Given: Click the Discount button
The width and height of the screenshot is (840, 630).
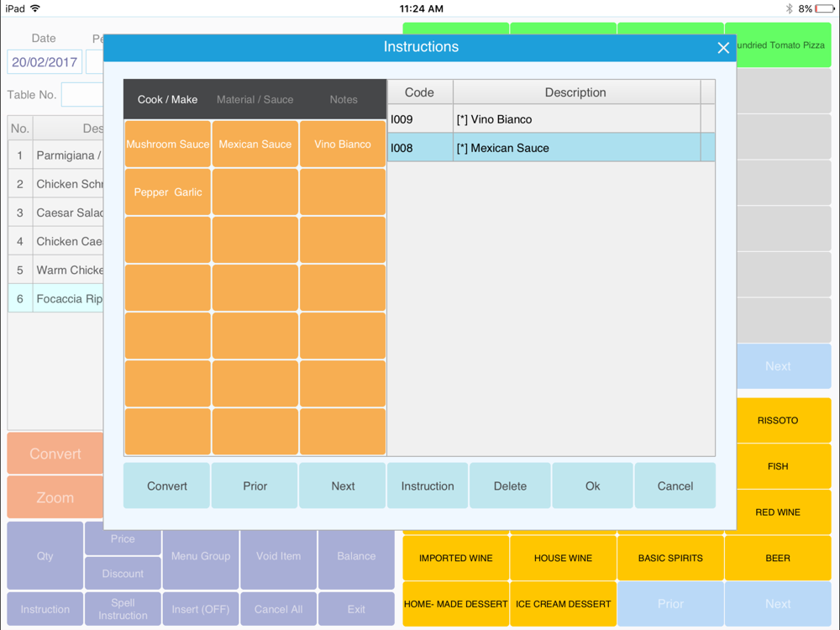Looking at the screenshot, I should [123, 573].
